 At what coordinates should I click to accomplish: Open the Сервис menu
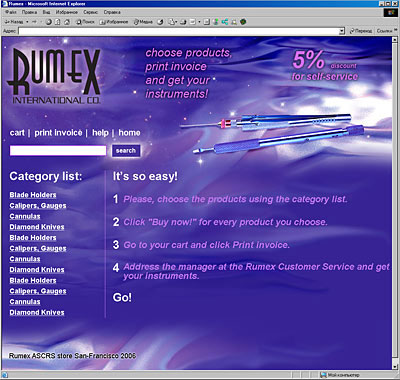click(90, 12)
